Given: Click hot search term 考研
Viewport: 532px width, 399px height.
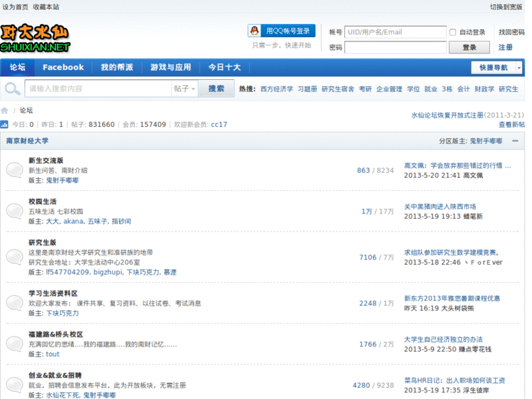Looking at the screenshot, I should click(365, 89).
